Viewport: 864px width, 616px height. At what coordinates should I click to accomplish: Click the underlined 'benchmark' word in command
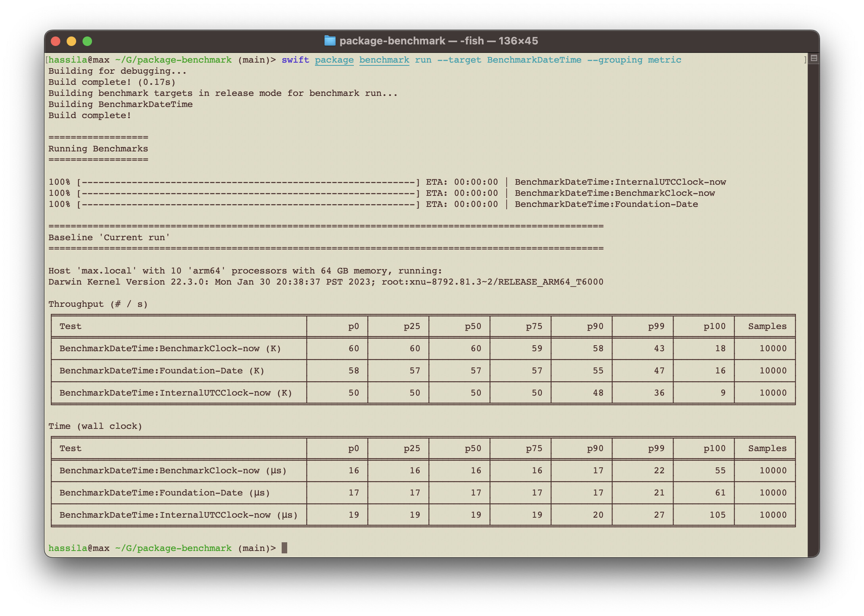pyautogui.click(x=384, y=60)
